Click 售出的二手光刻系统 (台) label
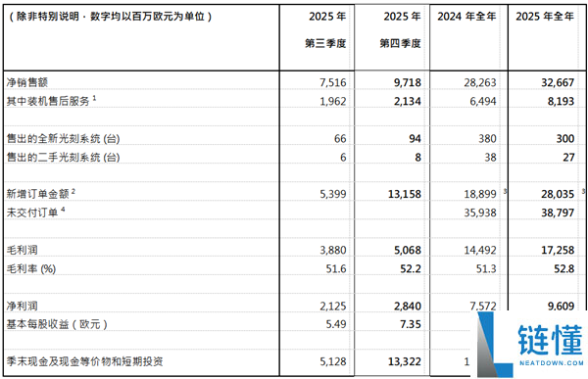This screenshot has width=588, height=379. tap(63, 157)
